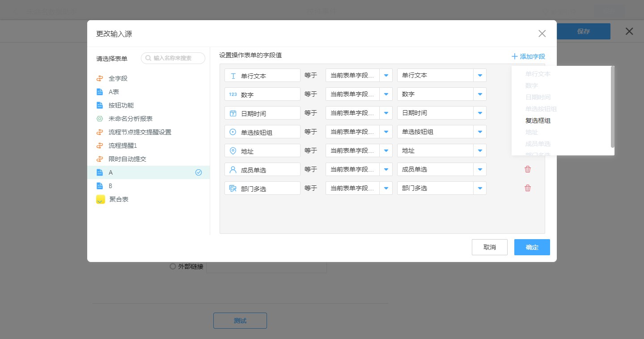Click the 日期时间 calendar icon
Viewport: 644px width, 339px height.
pos(233,113)
